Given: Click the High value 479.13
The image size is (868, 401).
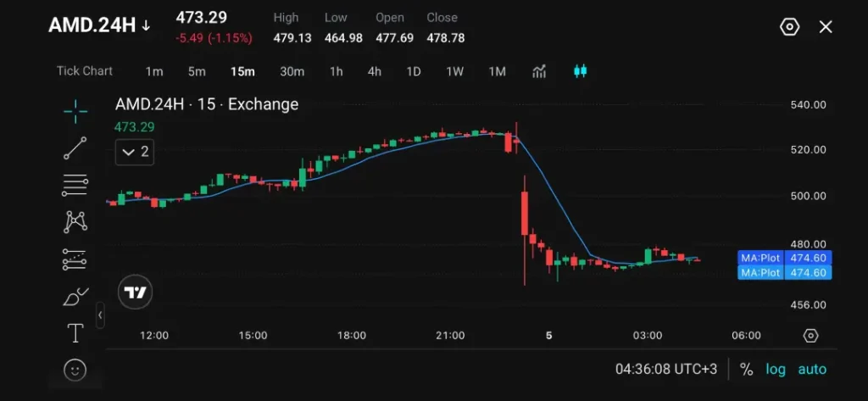Looking at the screenshot, I should [x=292, y=38].
